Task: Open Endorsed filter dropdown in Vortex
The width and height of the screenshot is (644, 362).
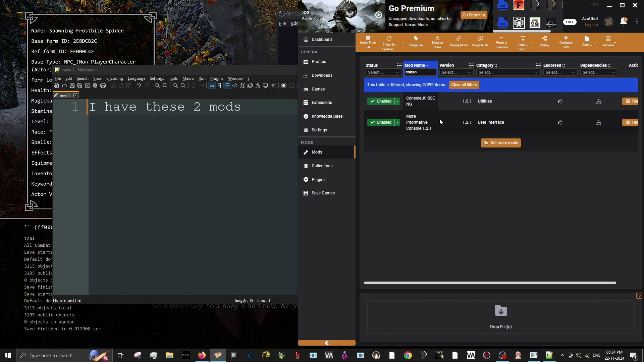Action: (560, 72)
